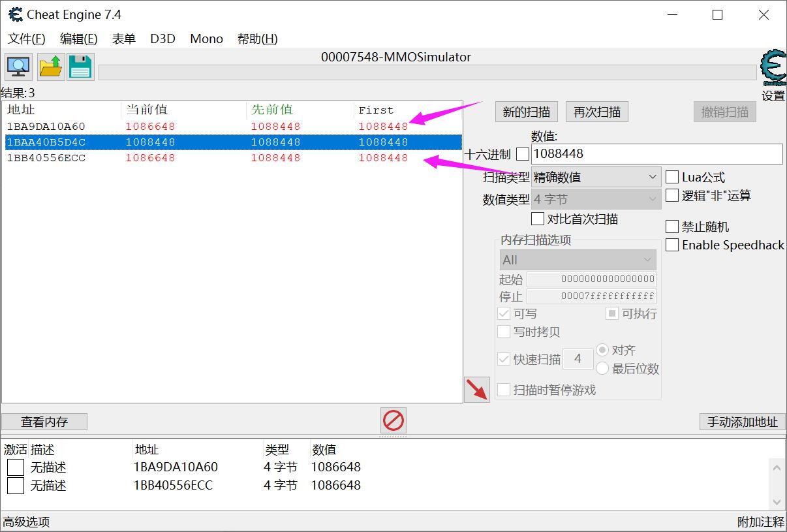Click the 查看内存 button
This screenshot has width=787, height=532.
coord(44,422)
